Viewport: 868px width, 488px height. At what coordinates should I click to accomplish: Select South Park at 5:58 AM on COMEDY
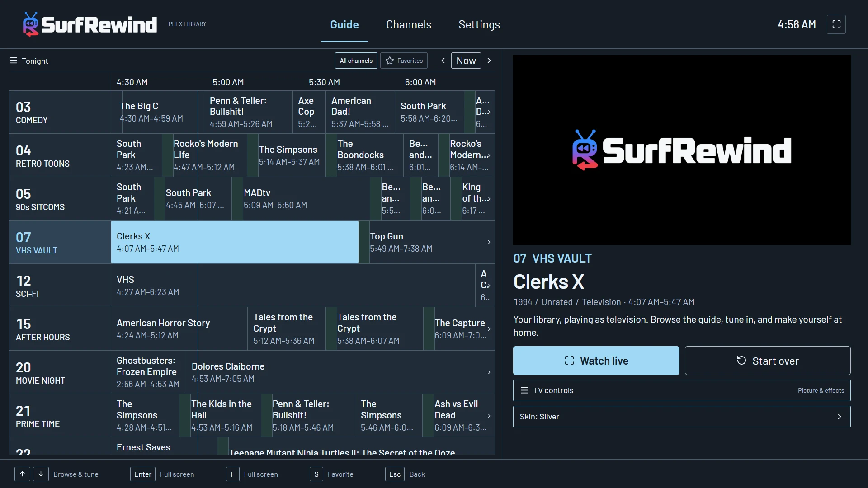pos(429,112)
